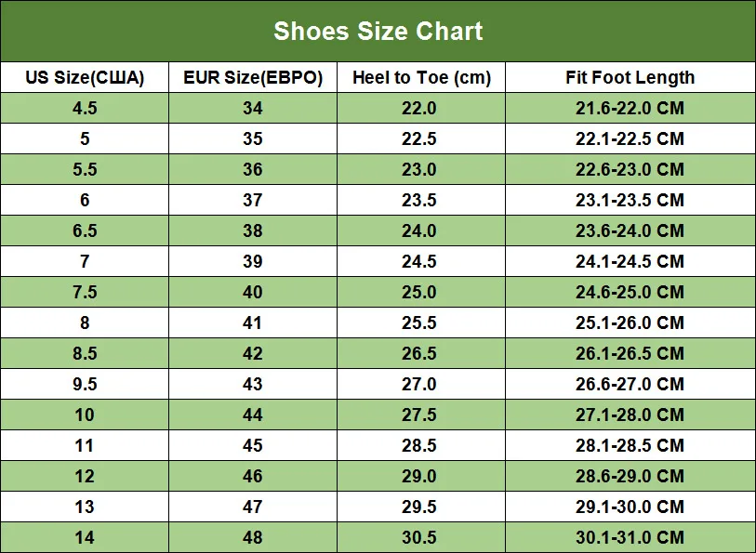Click the Heel to Toe (cm) header
This screenshot has width=756, height=553.
coord(421,77)
